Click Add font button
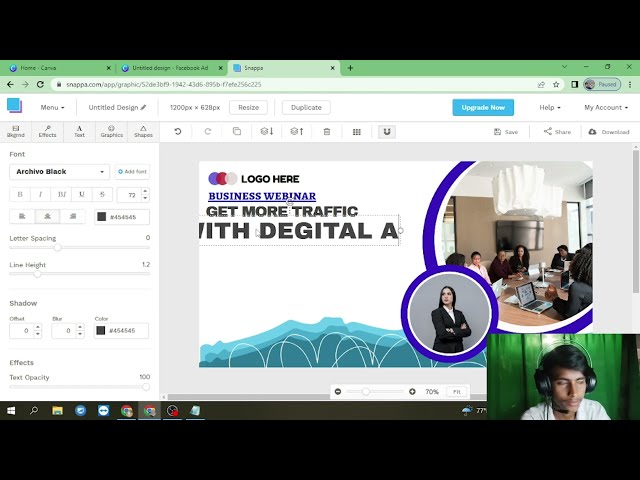 (132, 172)
